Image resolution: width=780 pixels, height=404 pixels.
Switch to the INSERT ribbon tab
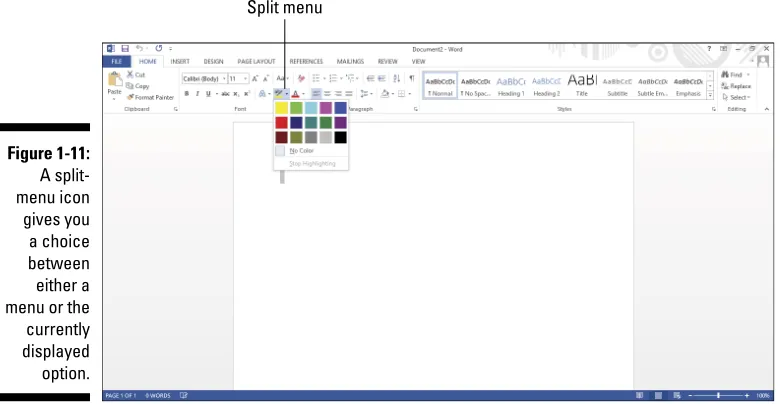click(180, 62)
